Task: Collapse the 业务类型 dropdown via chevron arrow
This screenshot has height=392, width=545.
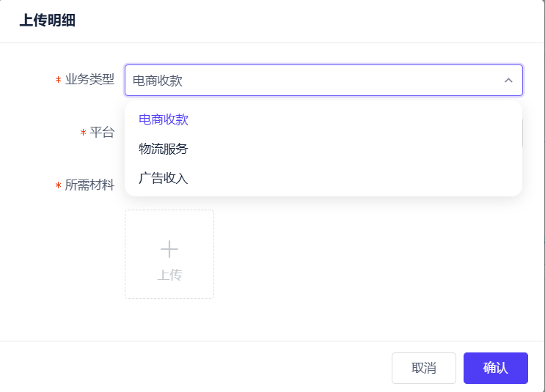Action: click(x=508, y=81)
